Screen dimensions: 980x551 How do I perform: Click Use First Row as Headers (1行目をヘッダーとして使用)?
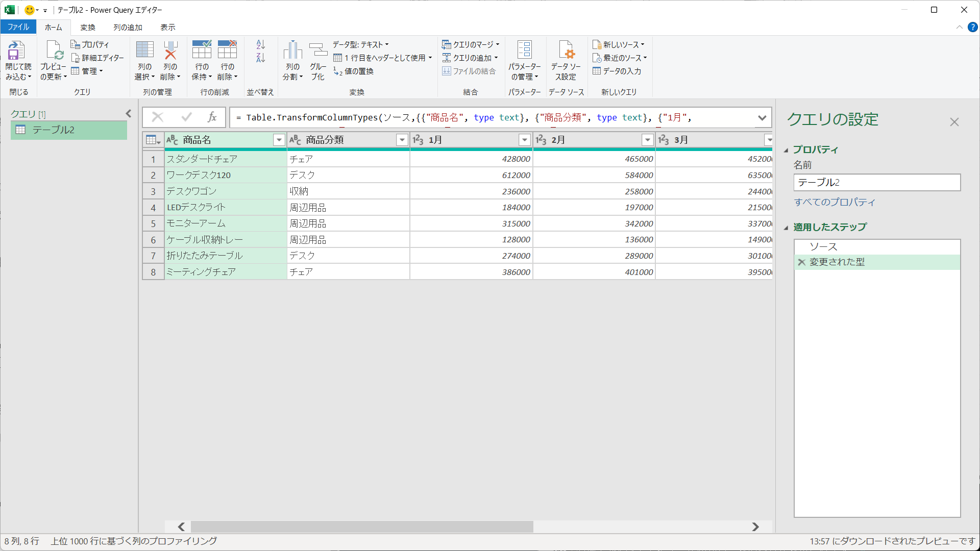click(382, 58)
